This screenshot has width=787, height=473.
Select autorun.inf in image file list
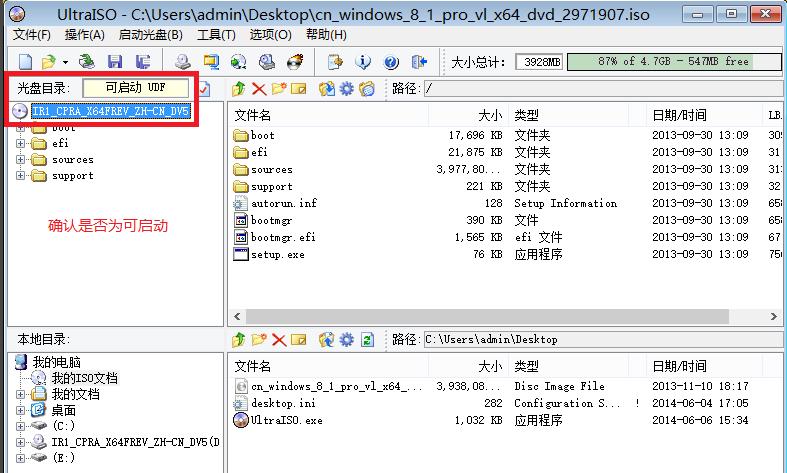(284, 203)
